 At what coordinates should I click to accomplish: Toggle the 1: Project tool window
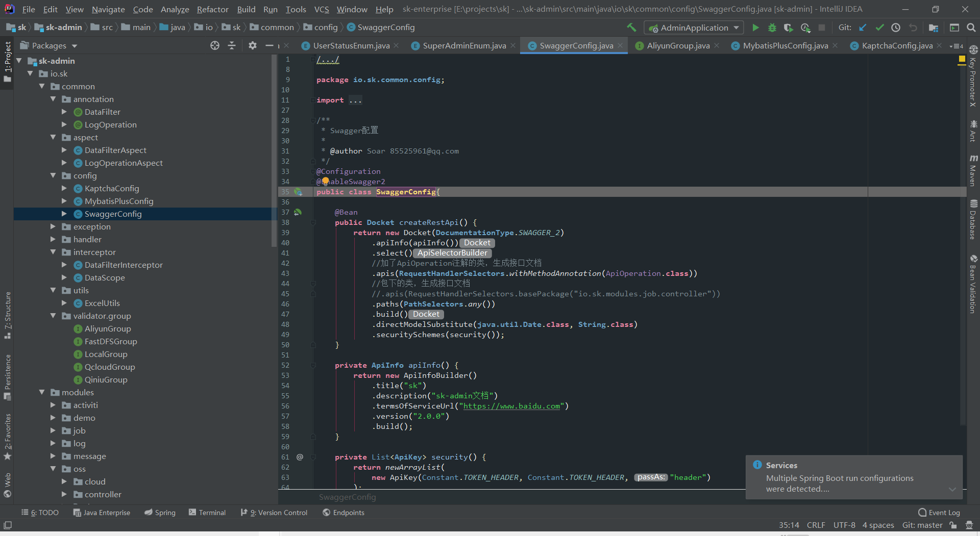pyautogui.click(x=7, y=62)
